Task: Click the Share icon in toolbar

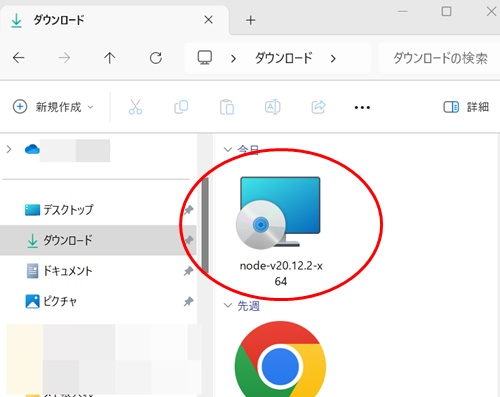Action: pos(318,107)
